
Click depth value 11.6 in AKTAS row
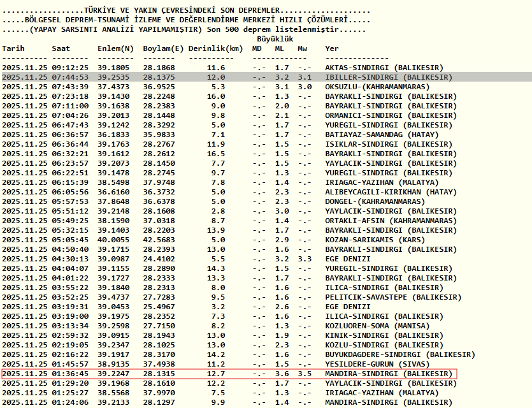pyautogui.click(x=216, y=68)
